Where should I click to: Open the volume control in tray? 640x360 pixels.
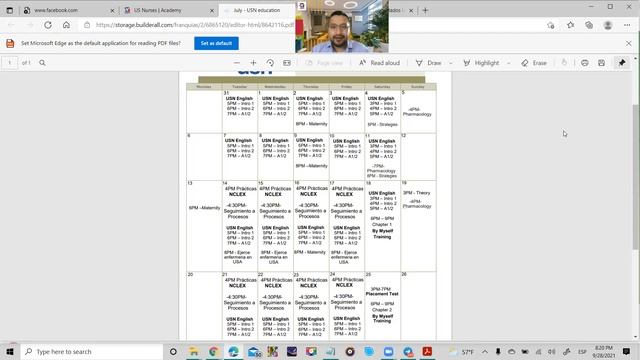tap(551, 351)
